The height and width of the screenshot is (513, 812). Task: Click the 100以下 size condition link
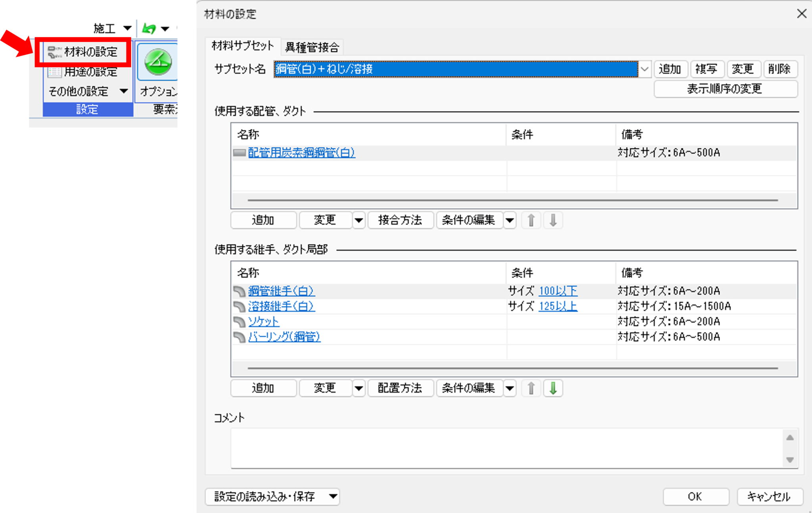coord(558,291)
